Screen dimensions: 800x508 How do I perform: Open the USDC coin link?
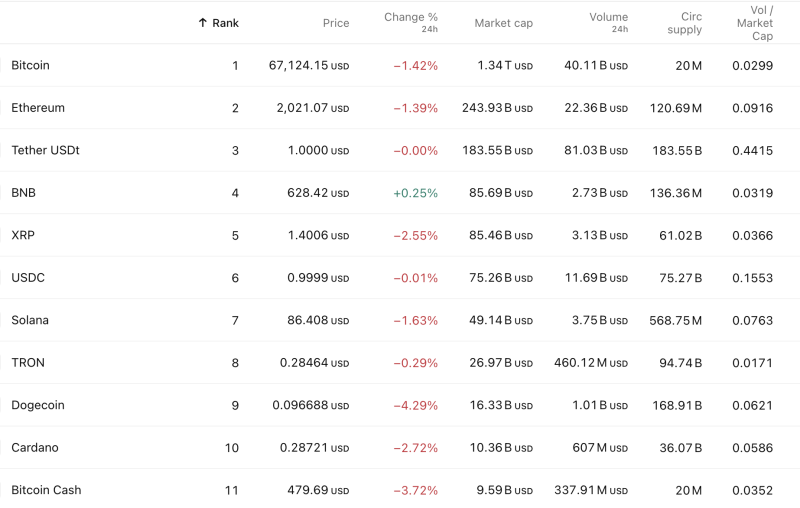point(28,277)
